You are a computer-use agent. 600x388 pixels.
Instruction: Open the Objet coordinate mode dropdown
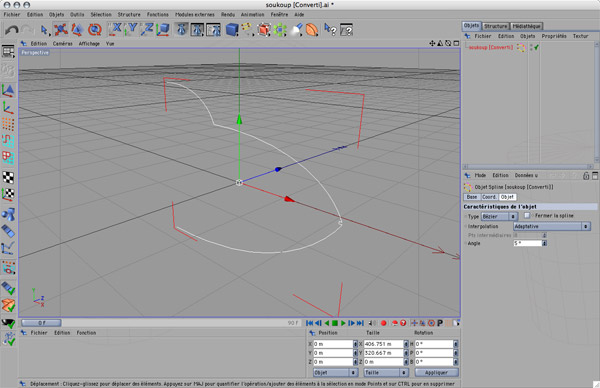point(335,372)
